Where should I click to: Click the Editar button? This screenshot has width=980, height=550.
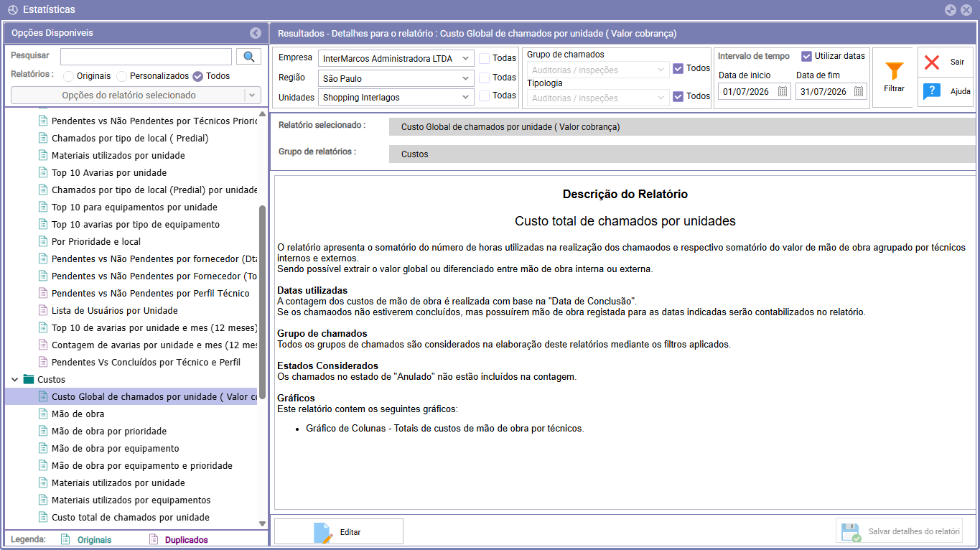339,532
